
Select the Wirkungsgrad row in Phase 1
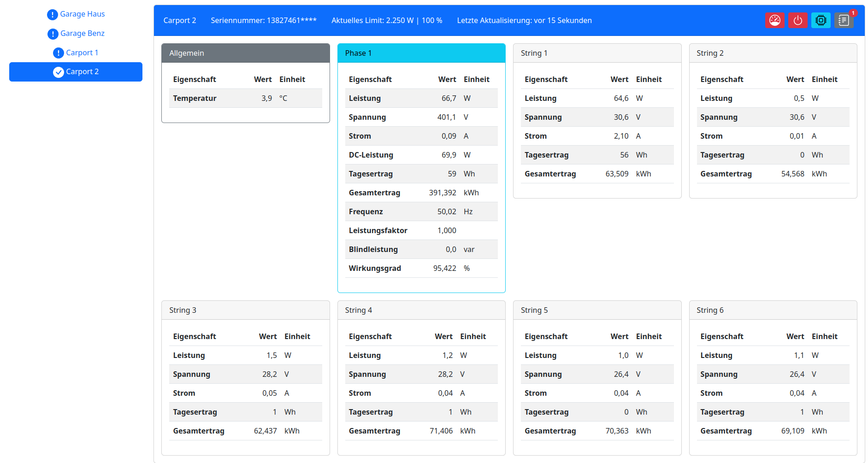(x=421, y=269)
